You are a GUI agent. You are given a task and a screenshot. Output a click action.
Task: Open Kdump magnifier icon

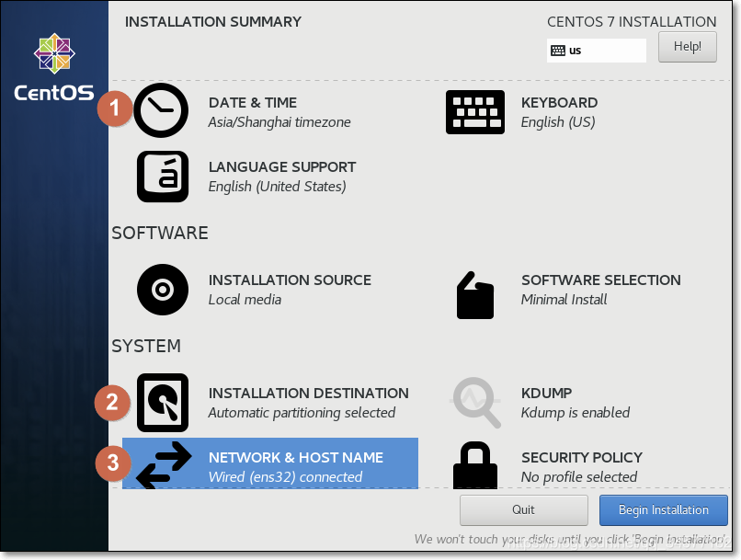tap(475, 403)
